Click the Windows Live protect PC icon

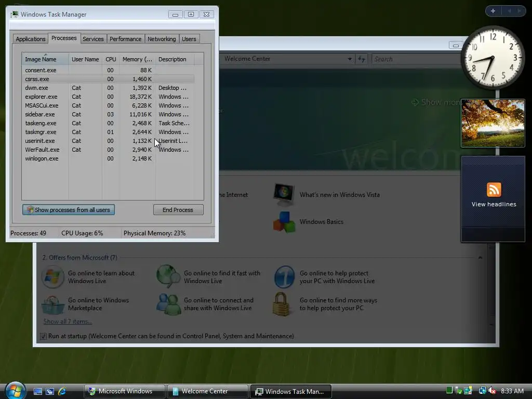pos(284,277)
